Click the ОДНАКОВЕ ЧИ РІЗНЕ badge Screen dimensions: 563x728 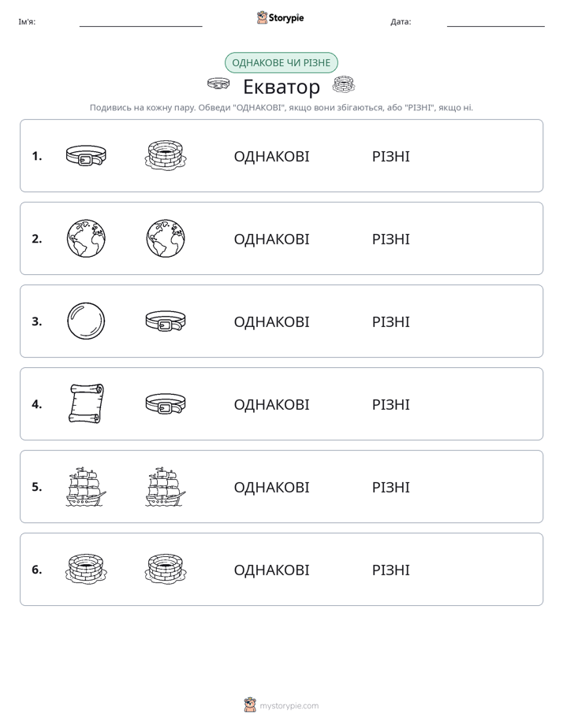point(281,63)
